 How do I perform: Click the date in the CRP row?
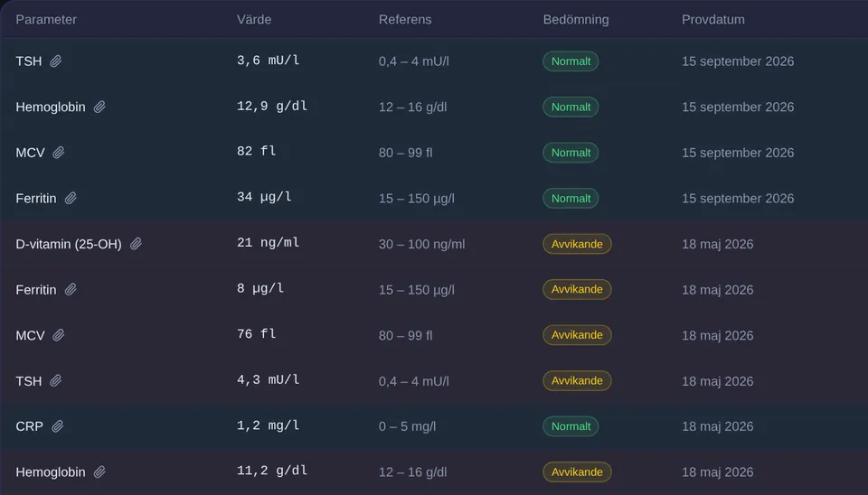pyautogui.click(x=717, y=426)
